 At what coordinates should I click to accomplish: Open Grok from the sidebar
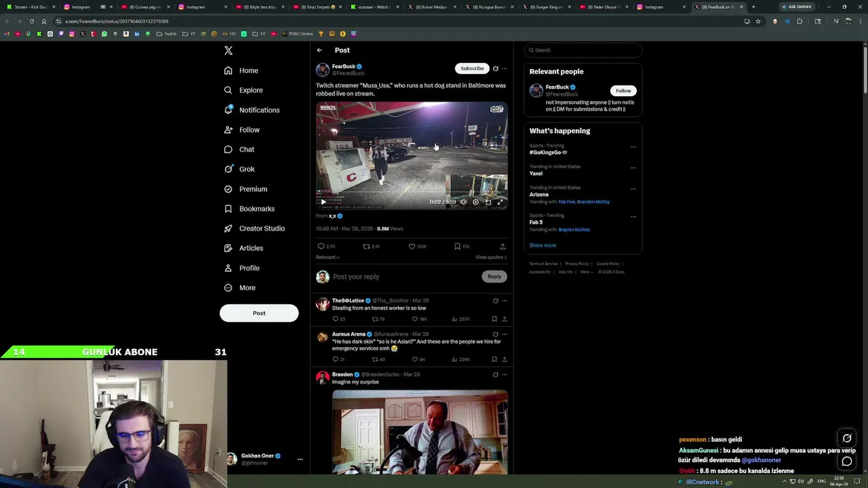(239, 169)
